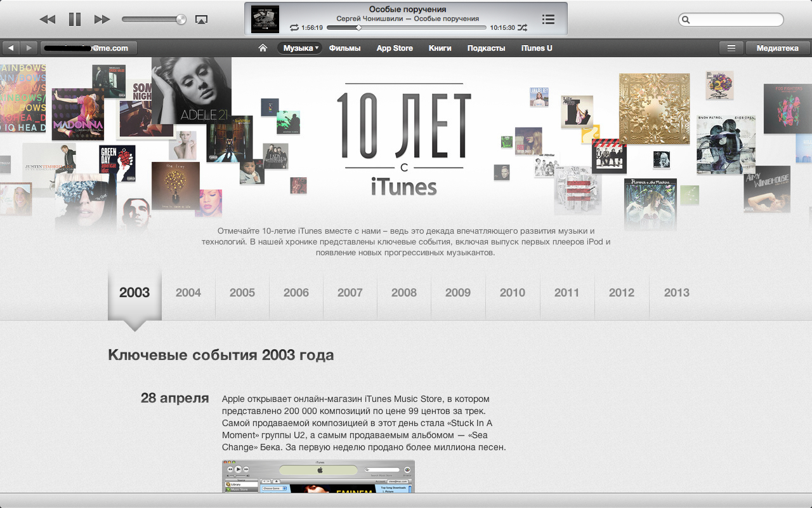Pause the currently playing track

tap(75, 20)
